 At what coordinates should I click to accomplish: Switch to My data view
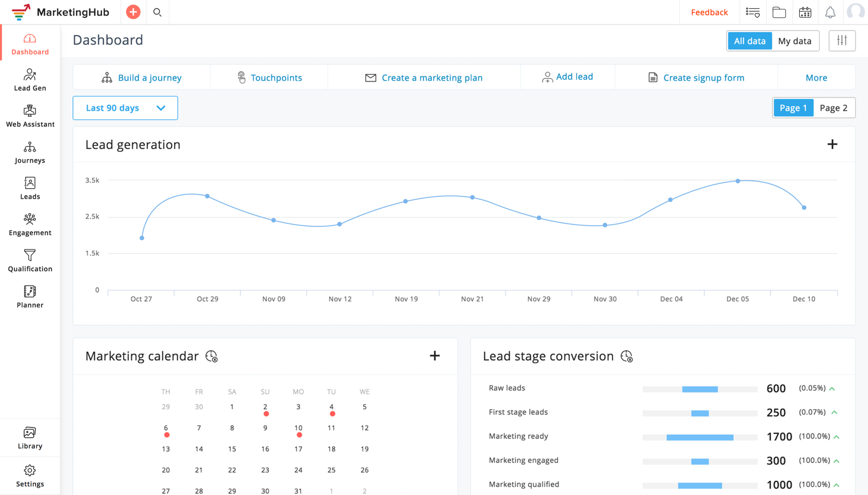pyautogui.click(x=794, y=41)
